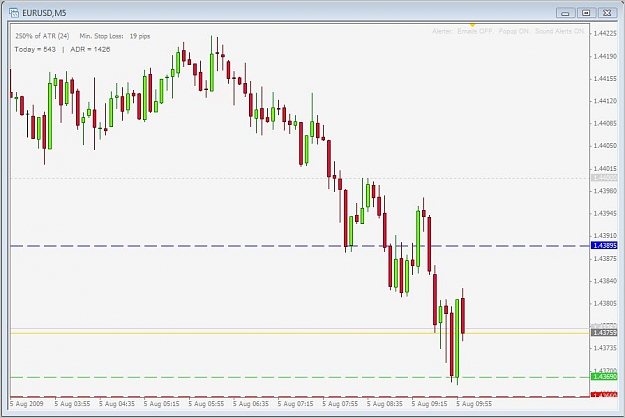Click the EURUSD,M5 chart window icon
The width and height of the screenshot is (625, 418).
pos(14,13)
